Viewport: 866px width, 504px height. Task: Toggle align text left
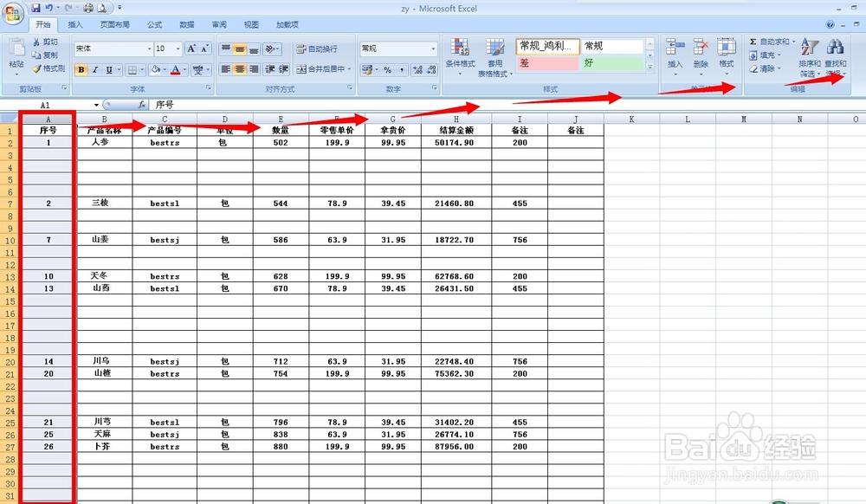pos(226,69)
